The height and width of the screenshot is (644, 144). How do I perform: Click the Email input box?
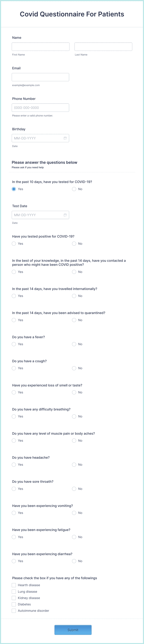coord(40,77)
